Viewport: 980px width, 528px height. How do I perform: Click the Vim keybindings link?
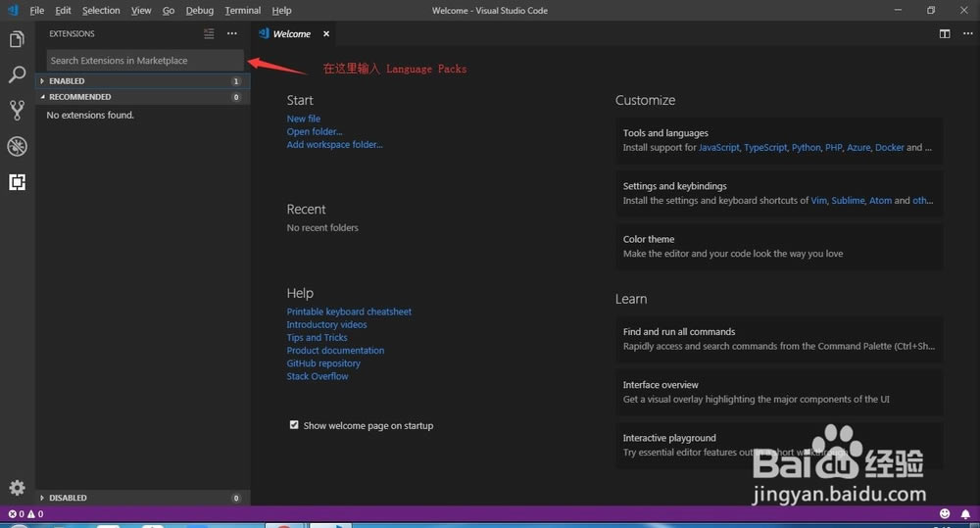(818, 201)
